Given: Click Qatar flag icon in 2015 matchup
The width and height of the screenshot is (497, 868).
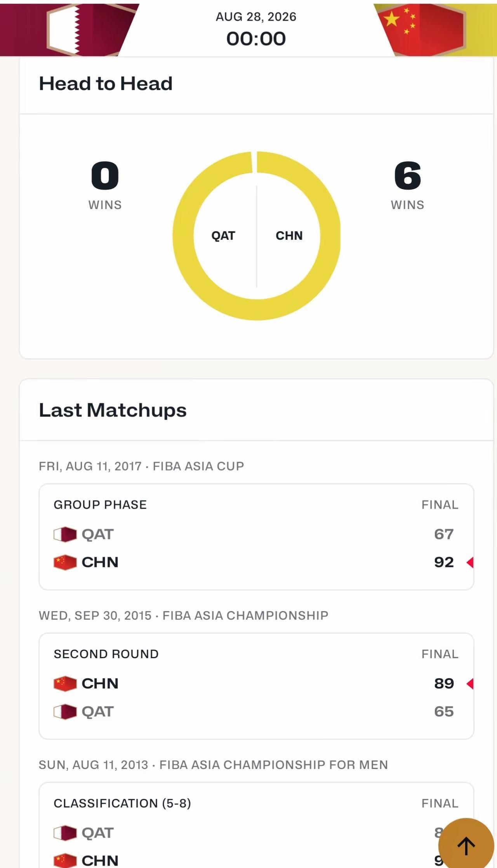Looking at the screenshot, I should 65,711.
